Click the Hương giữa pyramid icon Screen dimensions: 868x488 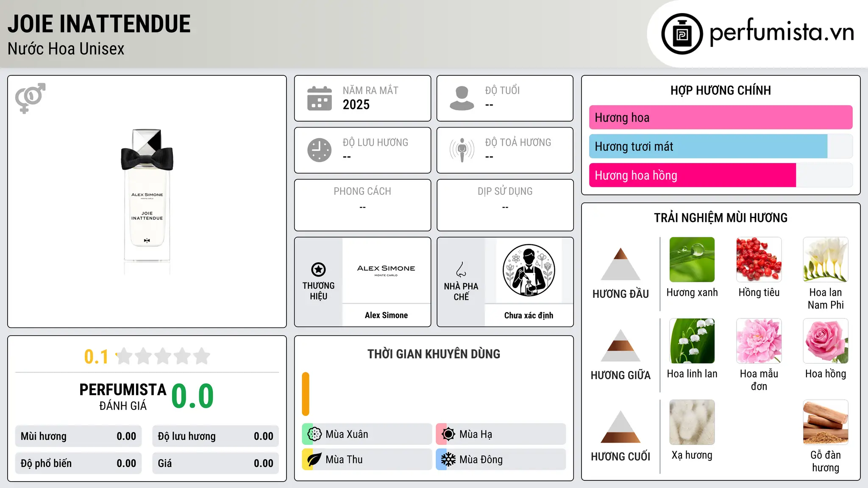tap(621, 345)
